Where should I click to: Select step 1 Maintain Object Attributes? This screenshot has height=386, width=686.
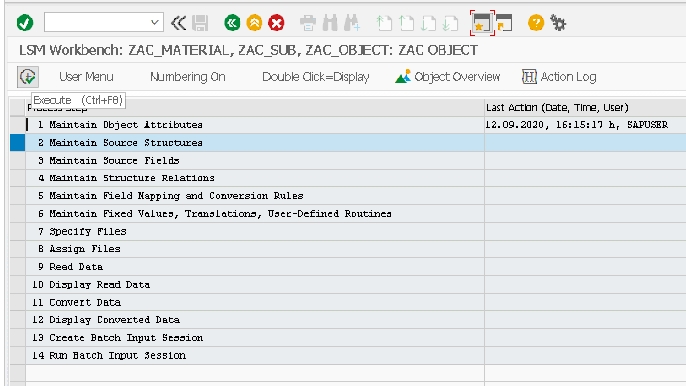click(x=255, y=125)
